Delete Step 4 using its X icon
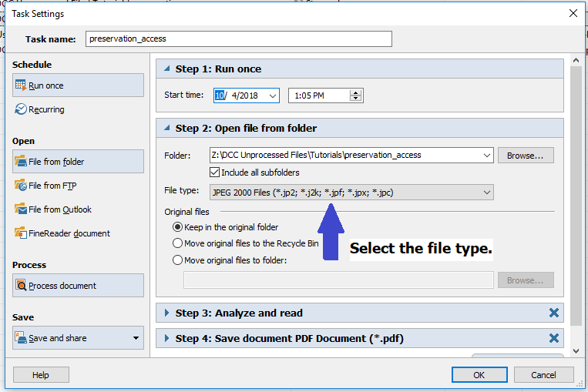This screenshot has width=588, height=392. [553, 338]
